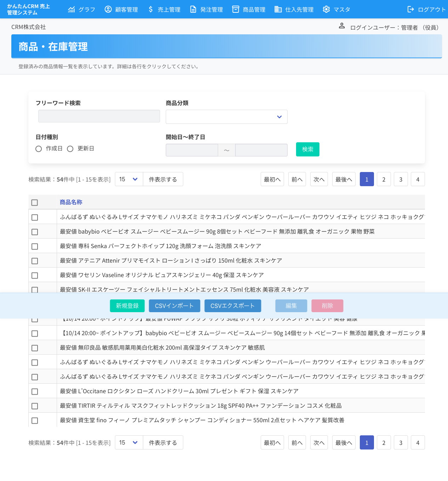This screenshot has height=481, width=448.
Task: Click the 発注管理 document icon
Action: [x=193, y=9]
